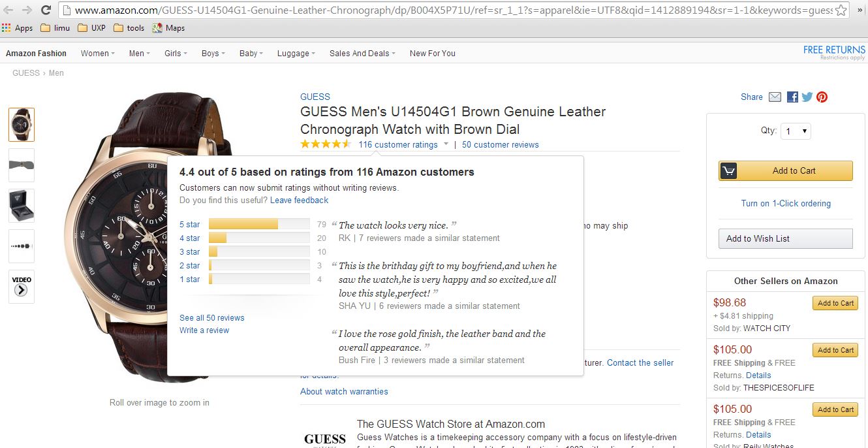Open the UXP bookmarks folder
Viewport: 868px width, 448px height.
91,28
